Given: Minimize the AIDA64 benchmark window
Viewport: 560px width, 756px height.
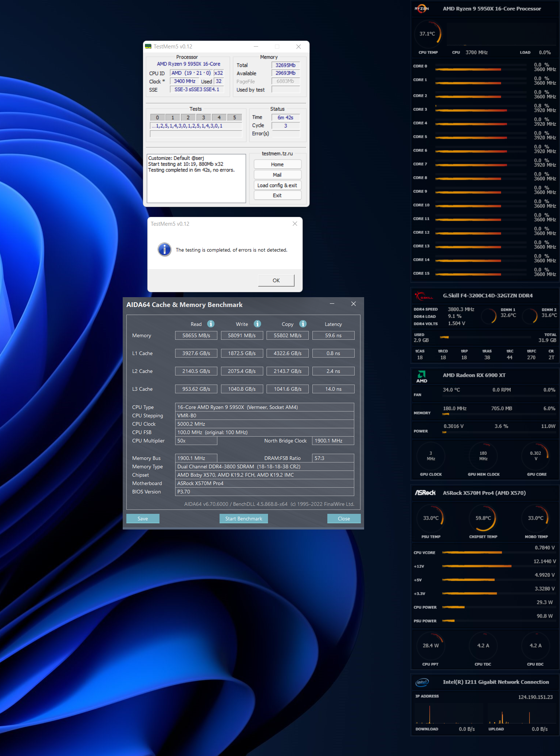Looking at the screenshot, I should coord(332,304).
